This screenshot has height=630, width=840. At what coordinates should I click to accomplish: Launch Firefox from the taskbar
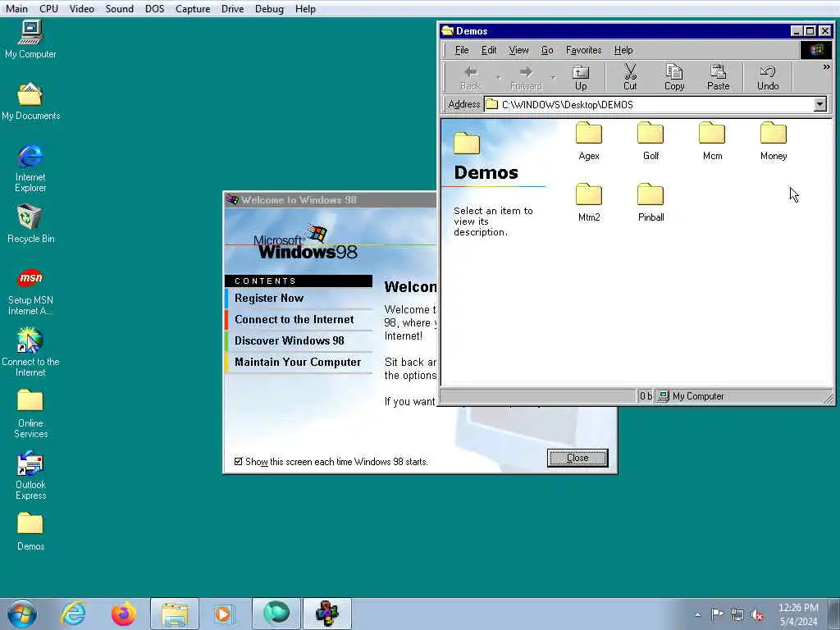pos(123,614)
